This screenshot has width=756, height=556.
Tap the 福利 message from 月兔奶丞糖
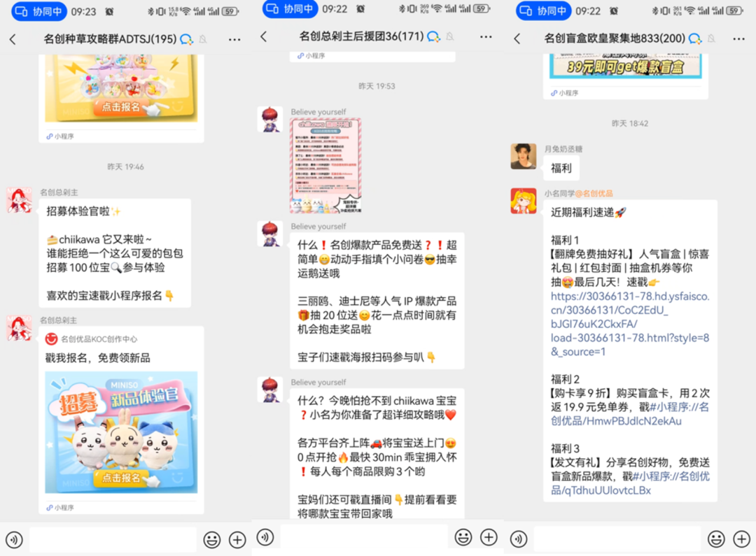pyautogui.click(x=561, y=168)
